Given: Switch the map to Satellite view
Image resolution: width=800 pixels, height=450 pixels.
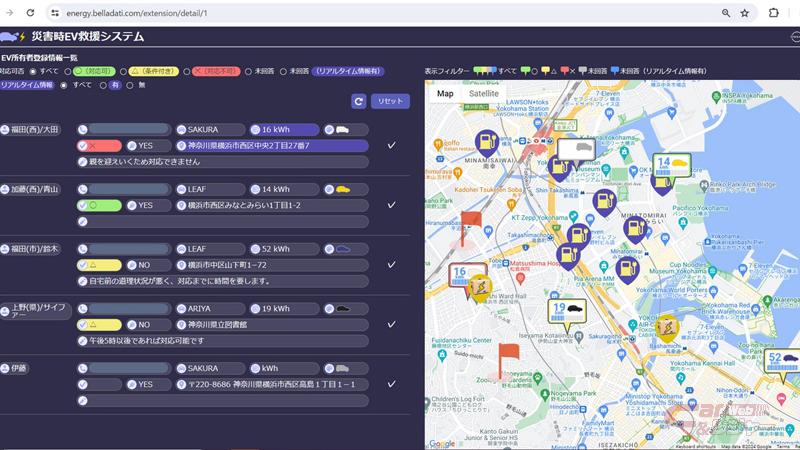Looking at the screenshot, I should [x=483, y=93].
